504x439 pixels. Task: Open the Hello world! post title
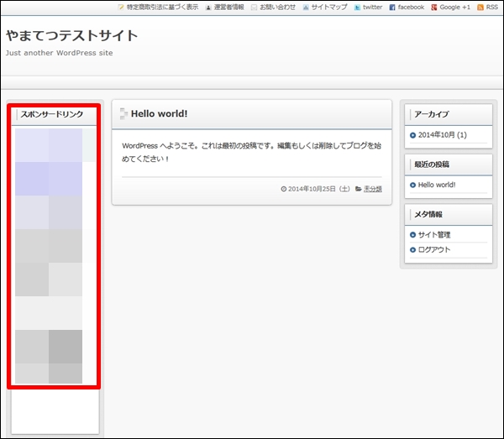click(x=159, y=113)
